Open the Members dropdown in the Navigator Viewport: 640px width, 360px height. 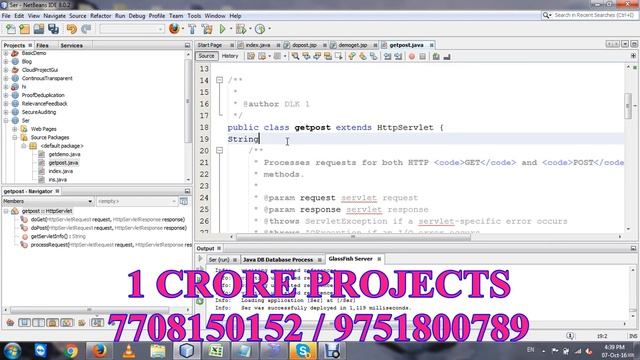point(48,201)
